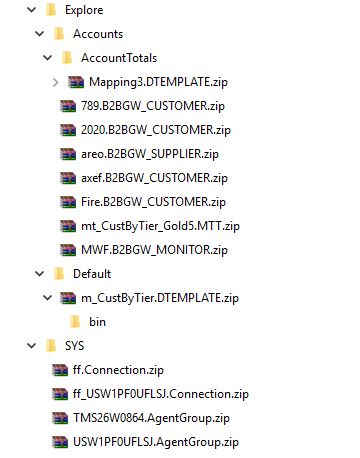Select ff.Connection.zip file name
This screenshot has height=458, width=360.
click(118, 370)
